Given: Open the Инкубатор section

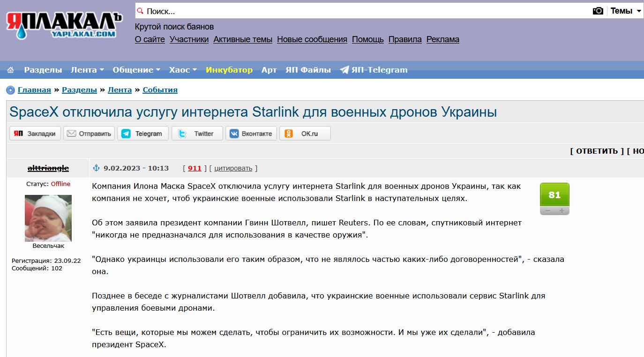Looking at the screenshot, I should click(229, 70).
